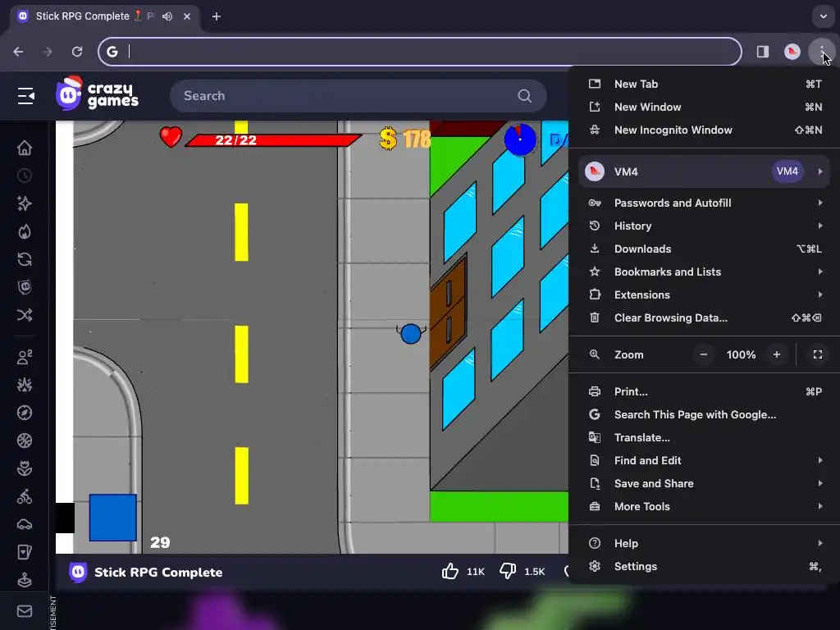Select New Window menu item
This screenshot has width=840, height=630.
(704, 107)
